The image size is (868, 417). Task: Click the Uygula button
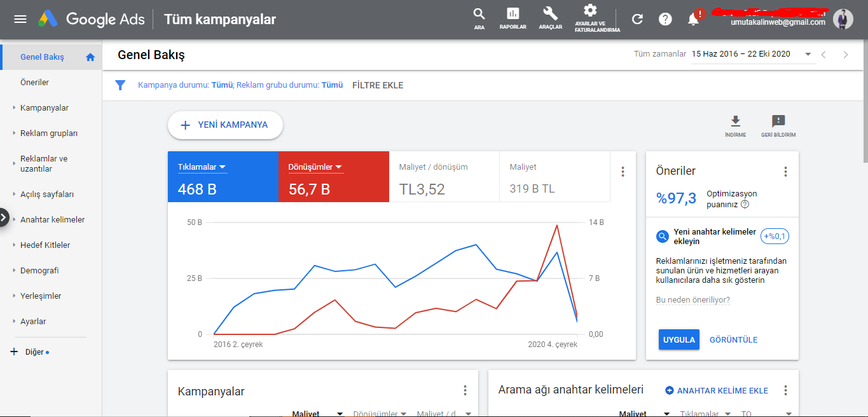coord(679,339)
